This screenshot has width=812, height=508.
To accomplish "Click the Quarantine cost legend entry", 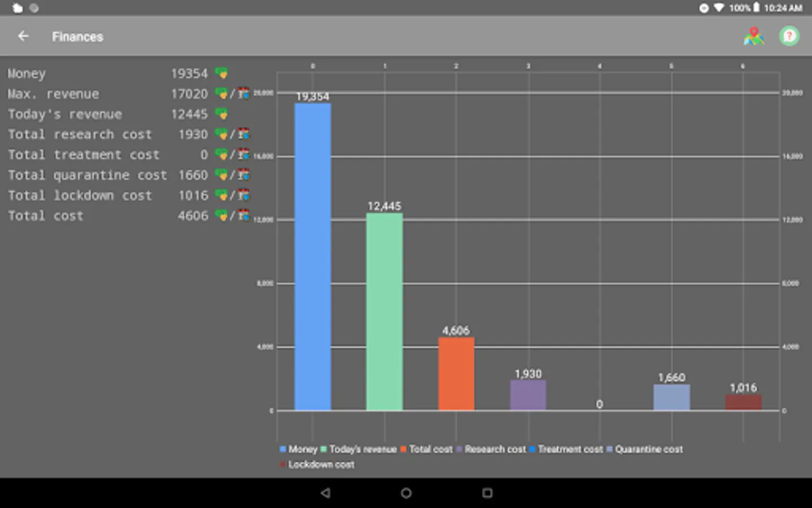I will tap(645, 449).
